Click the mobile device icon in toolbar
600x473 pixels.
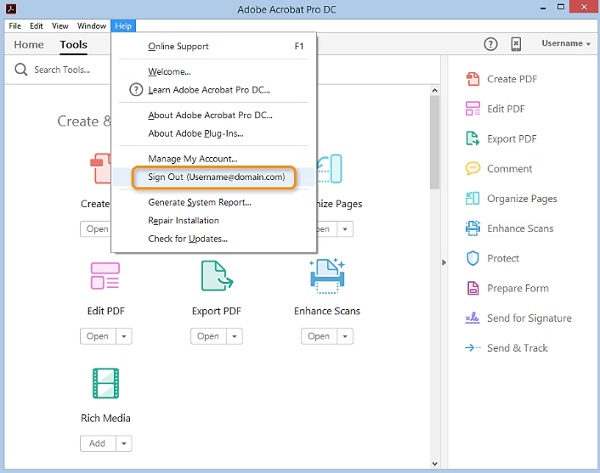click(516, 44)
